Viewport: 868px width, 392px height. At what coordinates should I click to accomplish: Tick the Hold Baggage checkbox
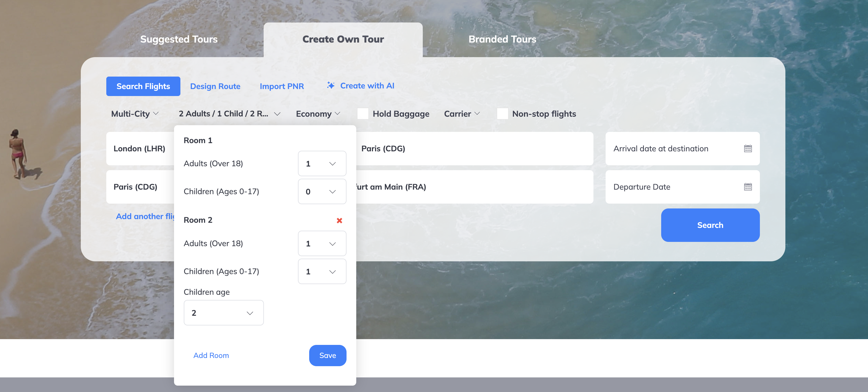coord(363,114)
